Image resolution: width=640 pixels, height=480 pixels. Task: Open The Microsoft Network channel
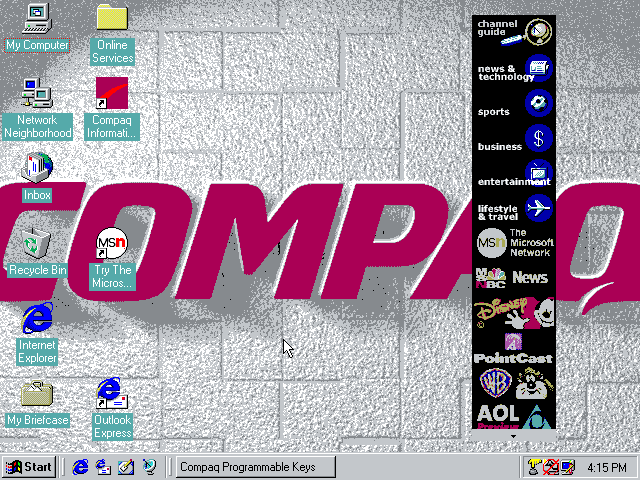(514, 243)
